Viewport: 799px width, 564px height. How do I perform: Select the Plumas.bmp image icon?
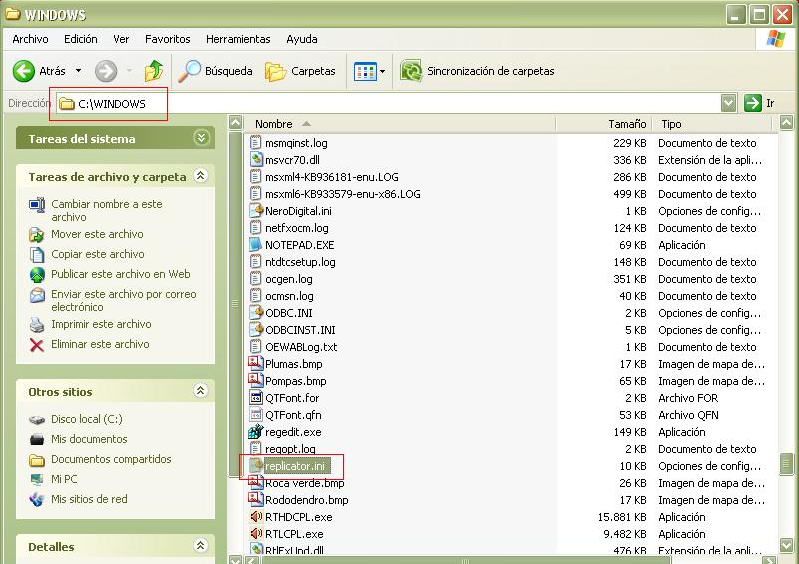tap(255, 363)
